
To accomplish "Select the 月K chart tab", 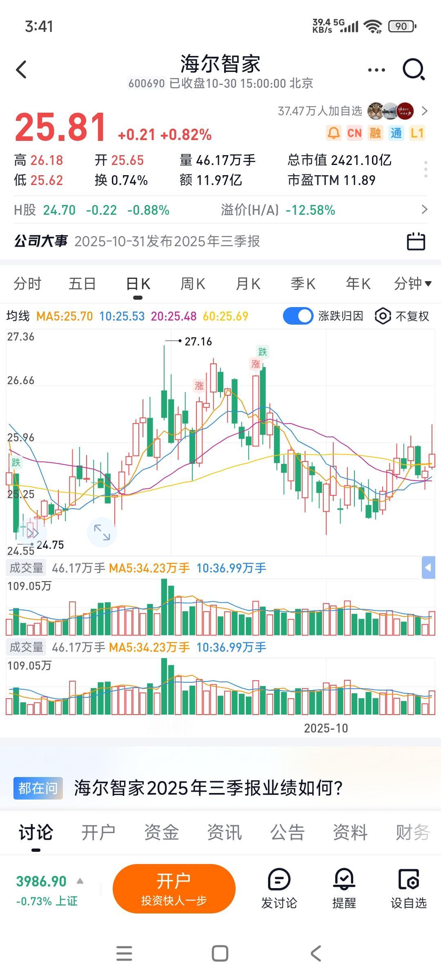I will coord(248,283).
